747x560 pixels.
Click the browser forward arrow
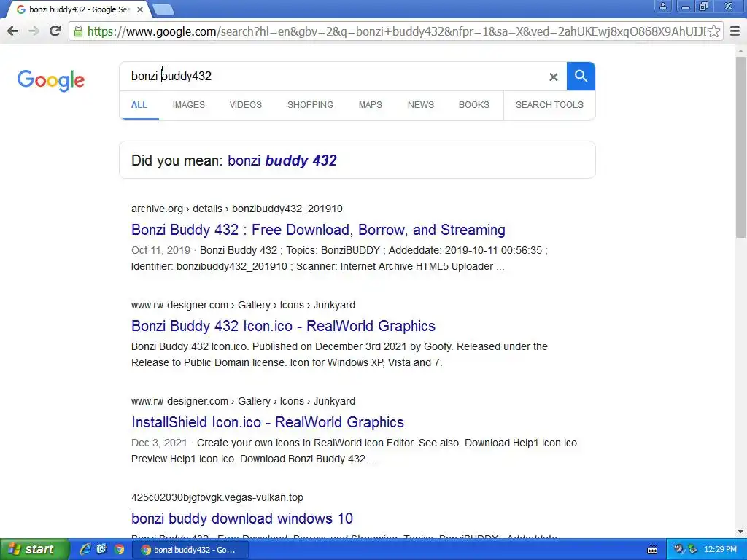34,31
